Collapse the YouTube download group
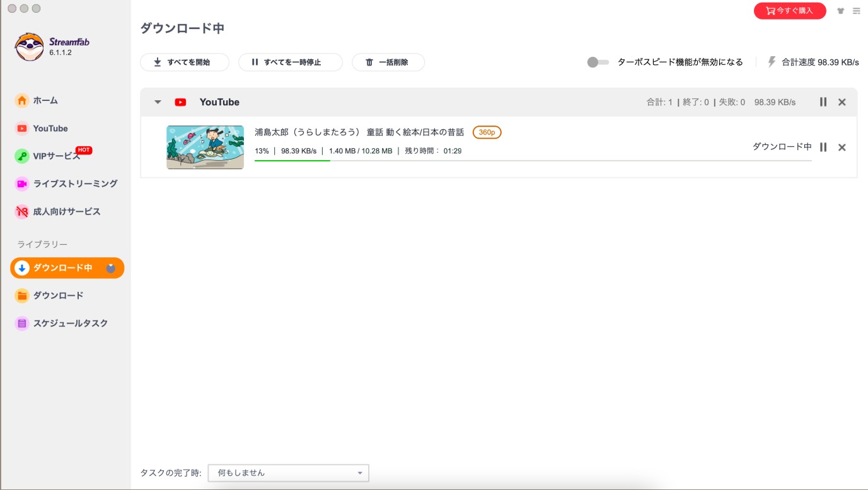This screenshot has height=490, width=868. 158,102
